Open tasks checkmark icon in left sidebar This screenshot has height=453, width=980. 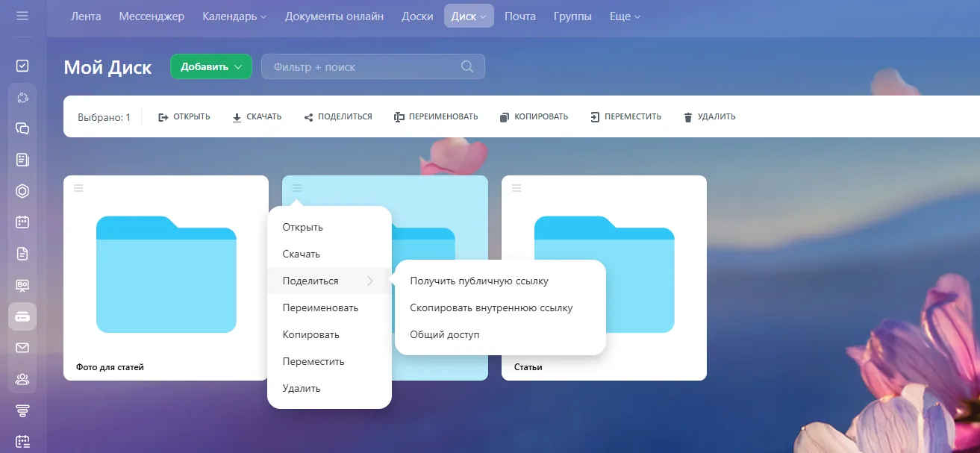[22, 66]
